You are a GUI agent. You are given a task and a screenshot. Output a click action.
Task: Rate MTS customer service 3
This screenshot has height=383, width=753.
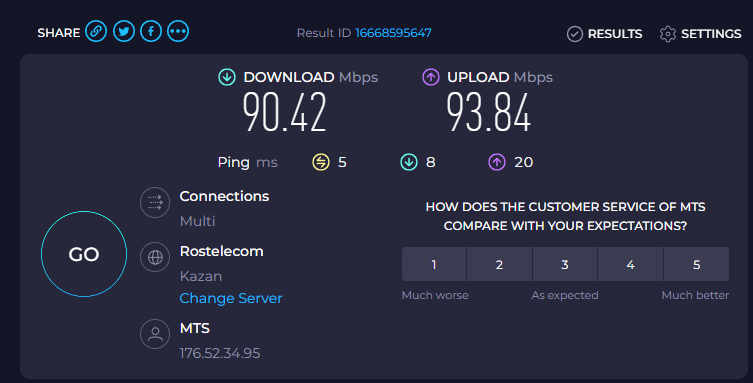565,264
